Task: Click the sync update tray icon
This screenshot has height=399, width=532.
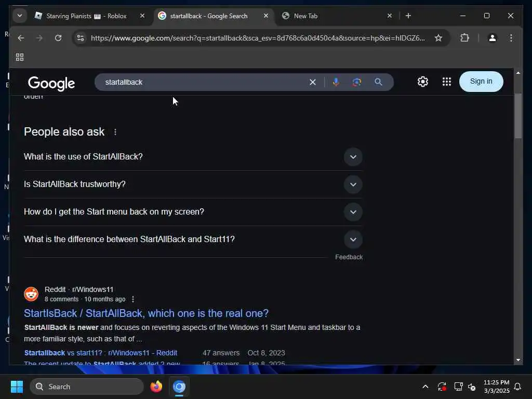Action: [442, 387]
